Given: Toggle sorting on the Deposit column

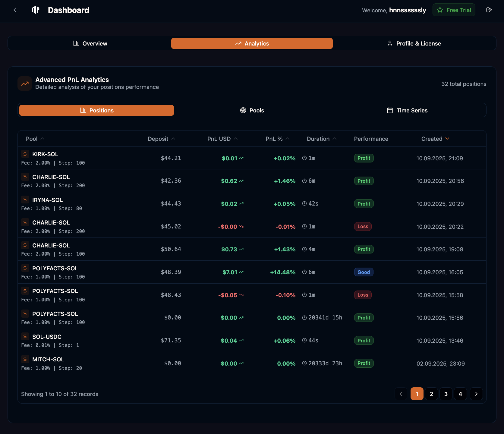Looking at the screenshot, I should click(174, 138).
